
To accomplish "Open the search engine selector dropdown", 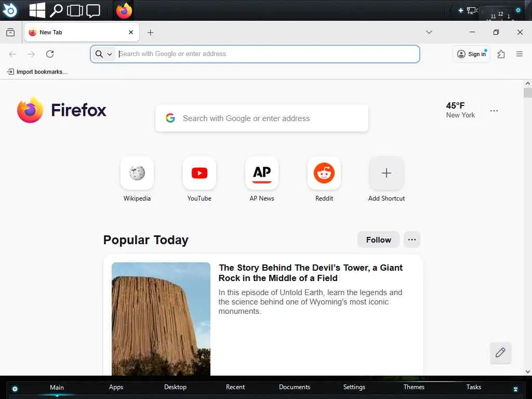I will point(103,54).
